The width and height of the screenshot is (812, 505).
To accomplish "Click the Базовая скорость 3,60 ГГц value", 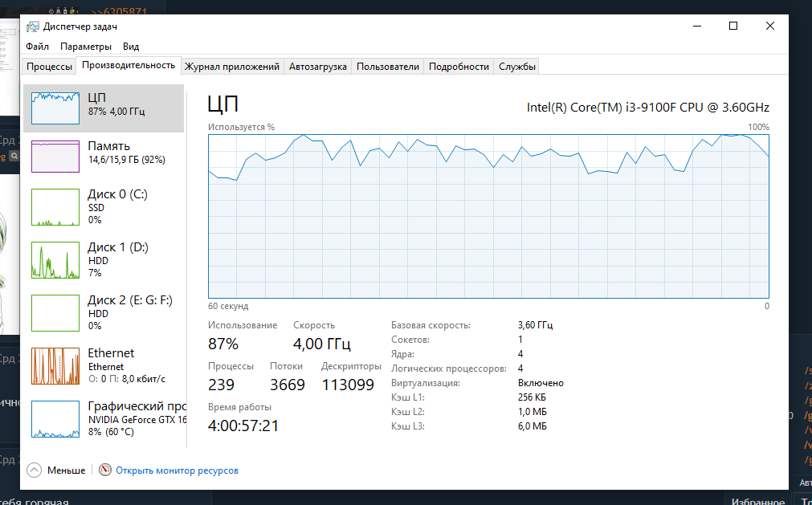I will tap(536, 325).
